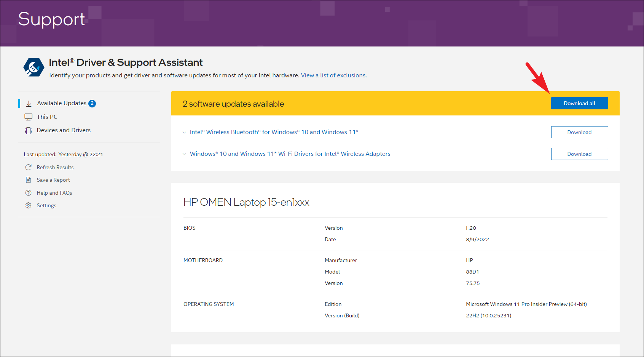Click the Intel Driver & Support Assistant title
This screenshot has width=644, height=357.
pyautogui.click(x=126, y=62)
